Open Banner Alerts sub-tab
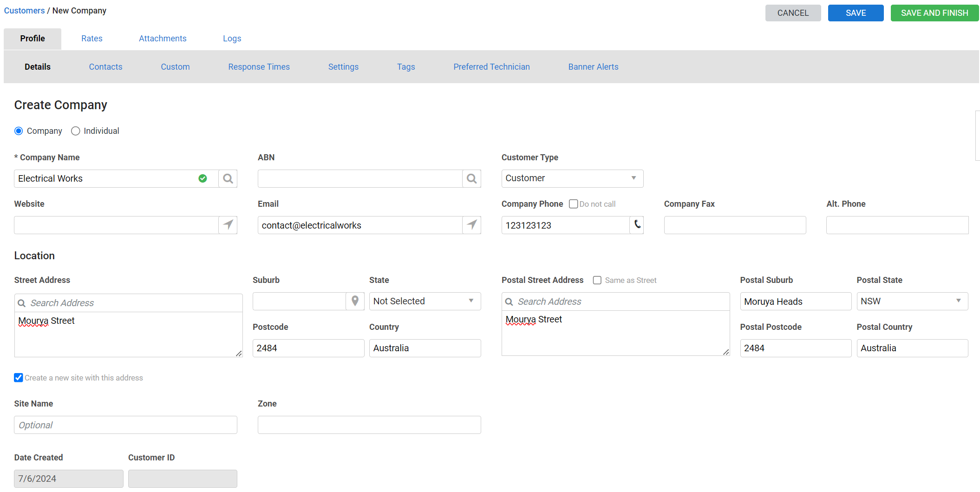The width and height of the screenshot is (980, 492). click(593, 67)
